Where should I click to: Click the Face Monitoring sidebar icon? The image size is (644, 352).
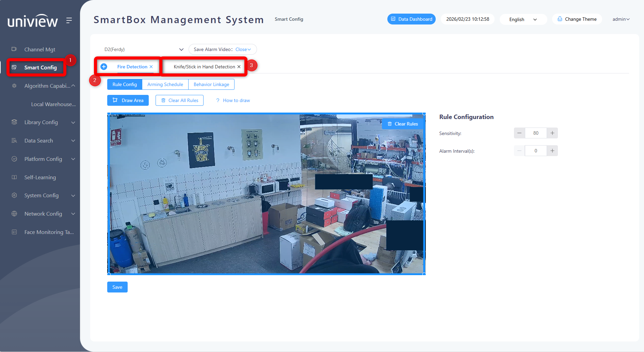14,232
